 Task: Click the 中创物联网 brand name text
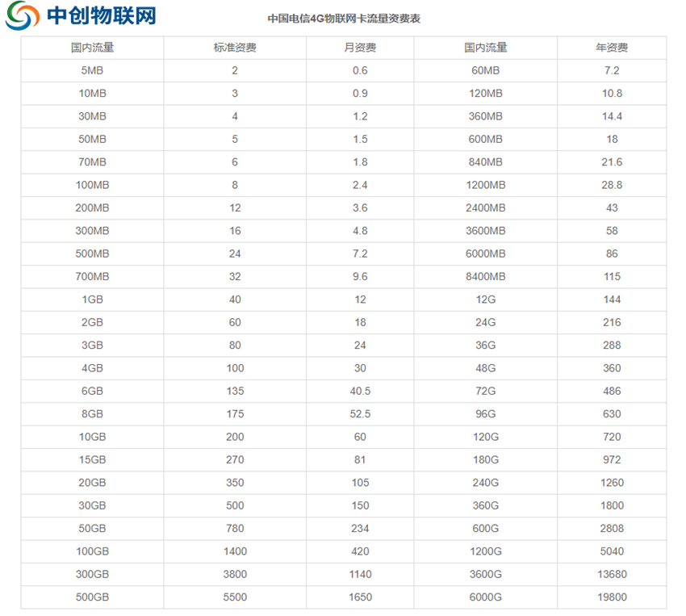tap(102, 16)
